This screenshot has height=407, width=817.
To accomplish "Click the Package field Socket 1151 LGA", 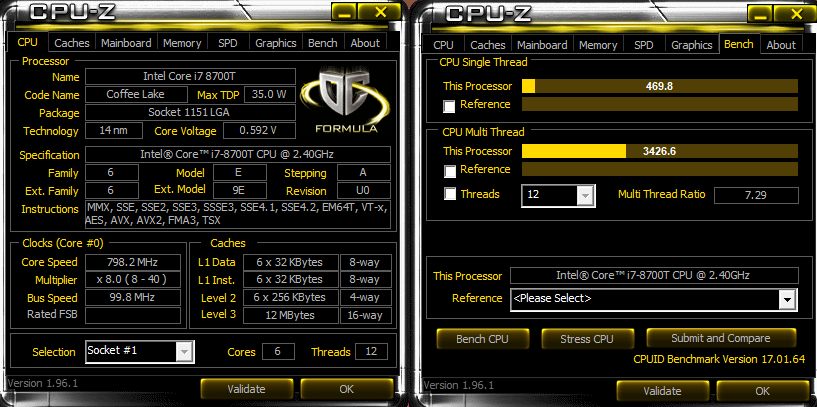I will pos(190,113).
